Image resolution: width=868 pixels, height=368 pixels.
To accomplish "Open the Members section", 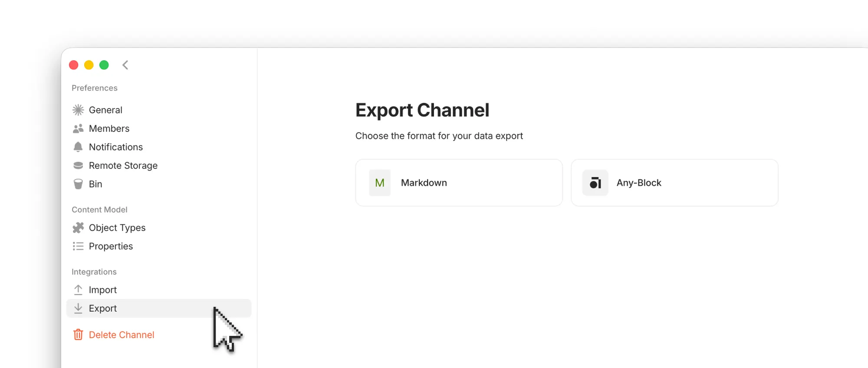I will (x=159, y=128).
